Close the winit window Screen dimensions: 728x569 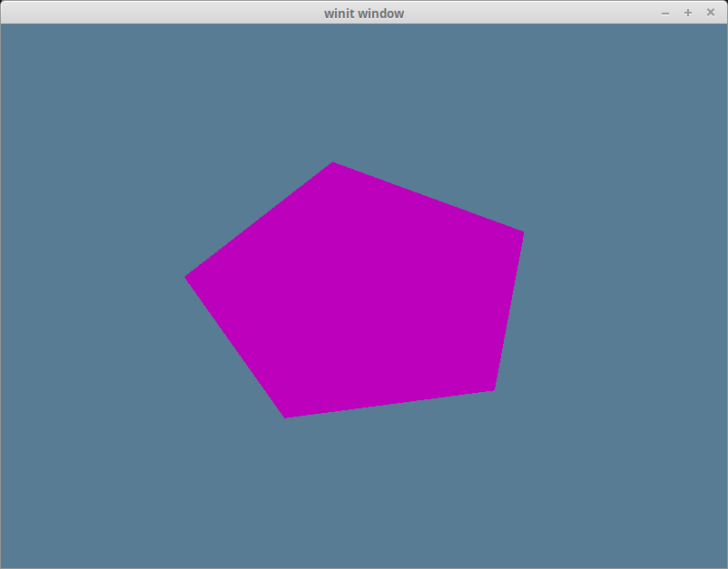click(711, 13)
